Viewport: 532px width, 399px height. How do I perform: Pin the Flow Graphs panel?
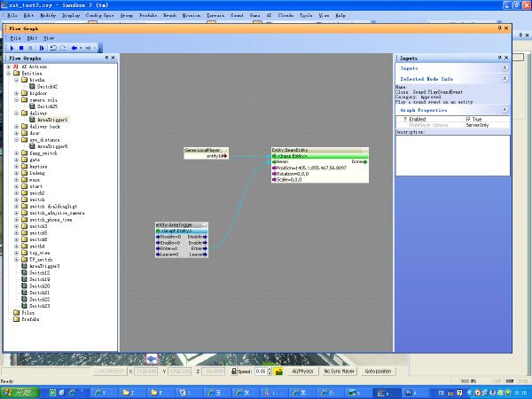(106, 58)
